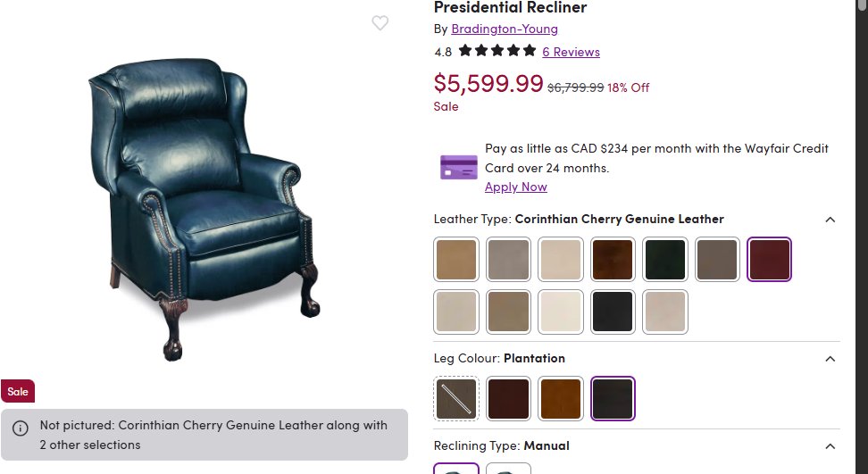
Task: Click Apply Now for Wayfair card
Action: coord(515,187)
